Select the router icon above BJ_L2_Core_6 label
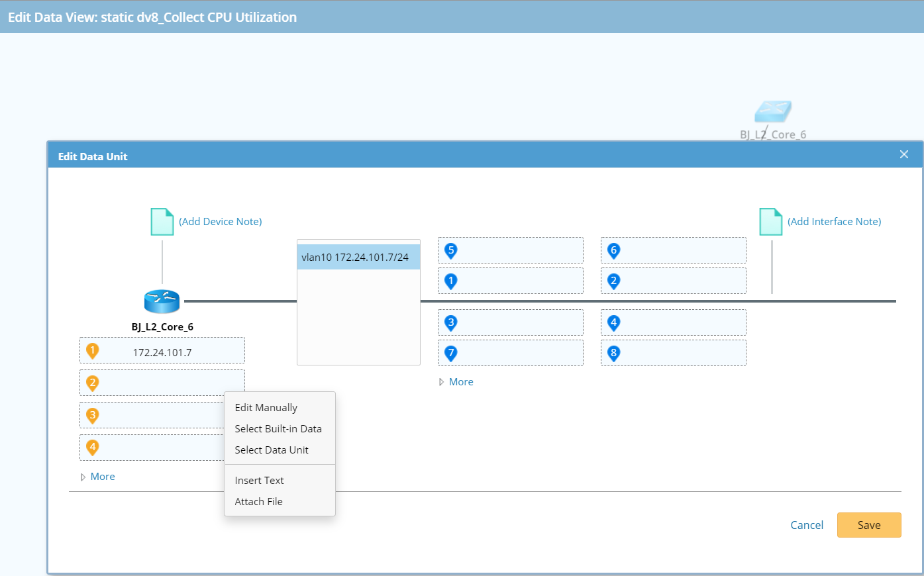 pos(162,301)
